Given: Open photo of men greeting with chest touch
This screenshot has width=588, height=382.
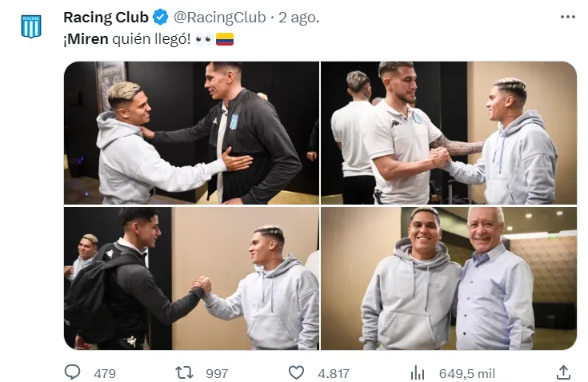Looking at the screenshot, I should (x=191, y=133).
